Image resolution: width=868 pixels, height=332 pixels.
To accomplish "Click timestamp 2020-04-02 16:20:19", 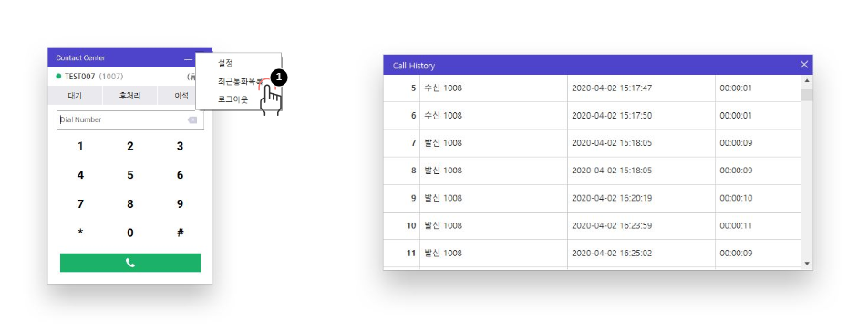I will pyautogui.click(x=612, y=198).
